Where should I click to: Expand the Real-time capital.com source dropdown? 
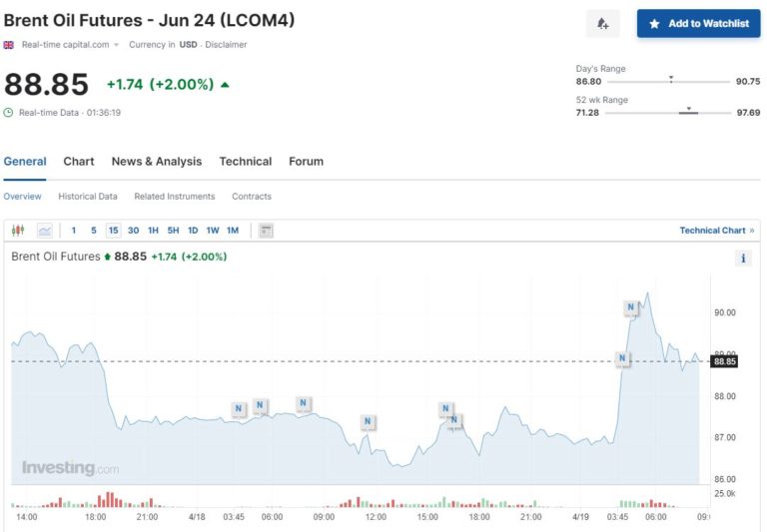pyautogui.click(x=116, y=45)
